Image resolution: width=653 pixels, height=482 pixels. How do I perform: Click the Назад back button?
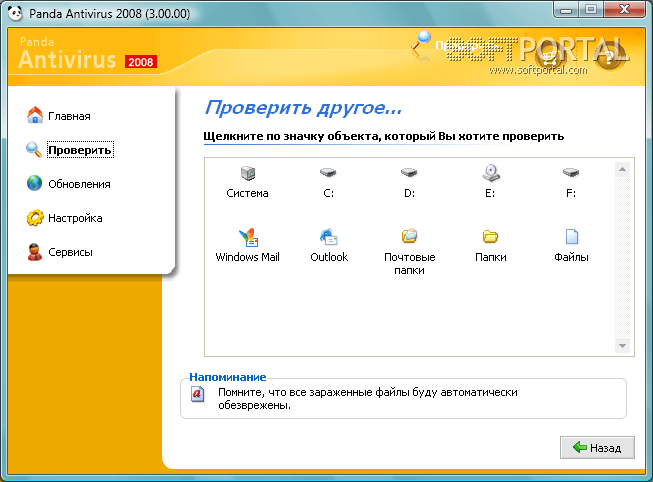(x=597, y=447)
